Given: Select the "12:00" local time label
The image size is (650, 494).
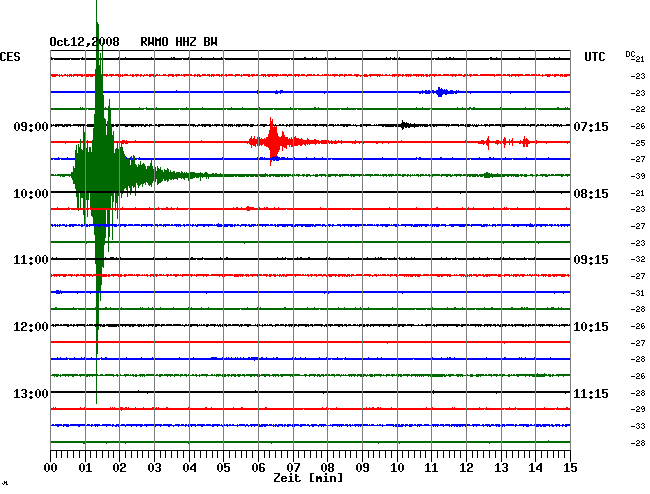Looking at the screenshot, I should point(31,327).
